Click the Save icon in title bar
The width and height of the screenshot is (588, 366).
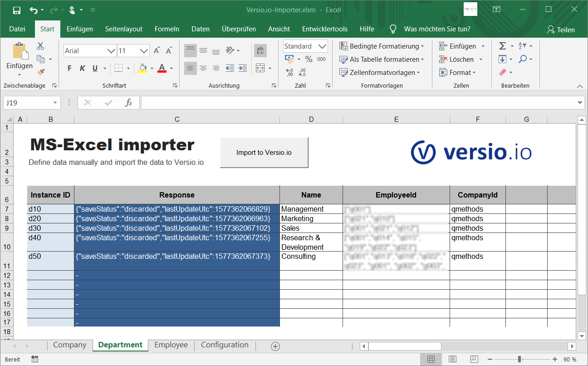click(16, 10)
